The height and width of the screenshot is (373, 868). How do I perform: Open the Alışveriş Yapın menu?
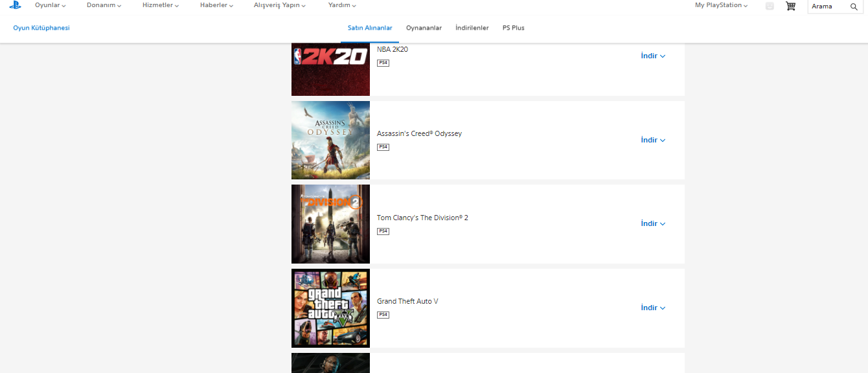coord(280,5)
